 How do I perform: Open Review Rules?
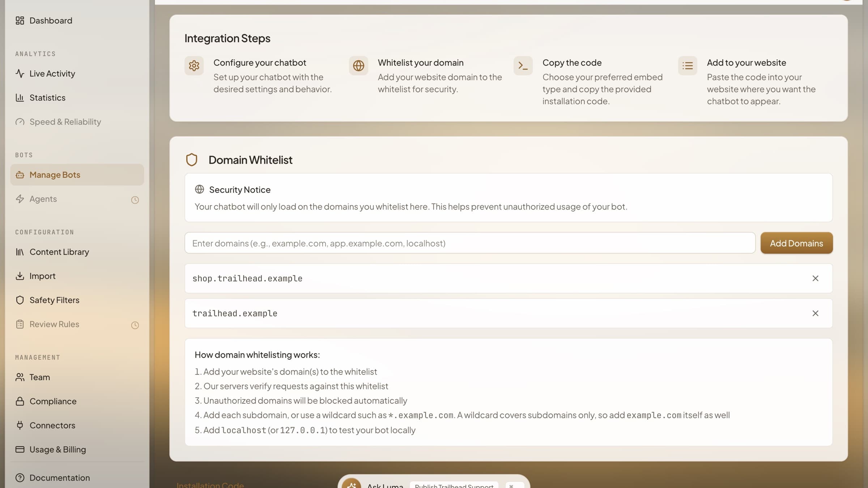click(x=77, y=324)
